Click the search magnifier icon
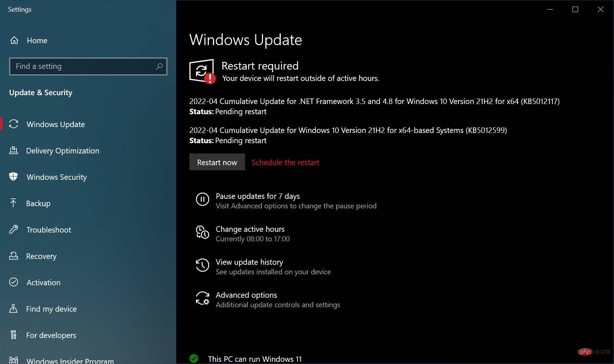 point(159,66)
